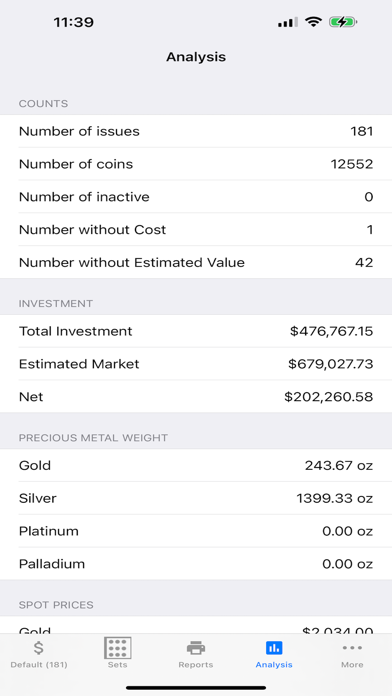Tap the dollar sign Default icon
Image resolution: width=392 pixels, height=696 pixels.
[39, 648]
